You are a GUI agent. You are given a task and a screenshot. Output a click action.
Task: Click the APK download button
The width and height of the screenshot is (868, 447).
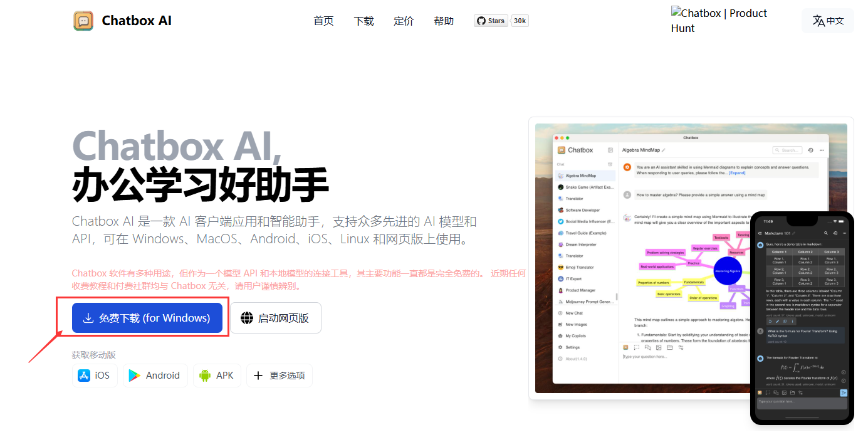click(x=217, y=376)
